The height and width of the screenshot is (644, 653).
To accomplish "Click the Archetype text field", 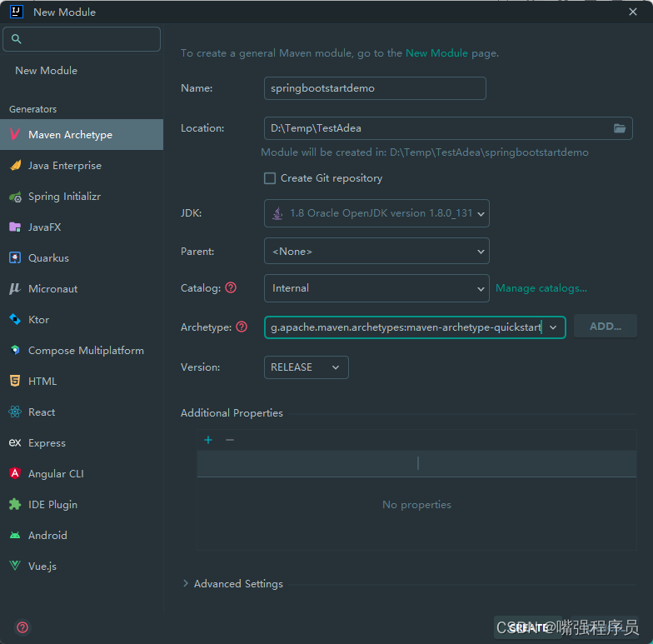I will [x=406, y=327].
